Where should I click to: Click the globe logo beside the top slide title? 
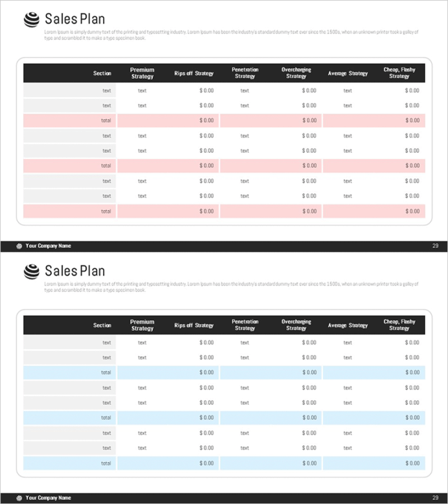(x=31, y=20)
